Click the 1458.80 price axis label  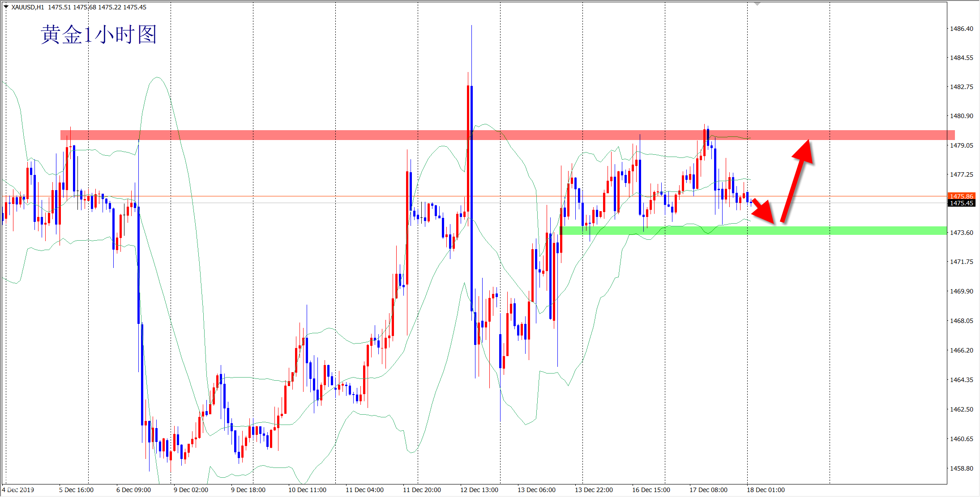[962, 468]
